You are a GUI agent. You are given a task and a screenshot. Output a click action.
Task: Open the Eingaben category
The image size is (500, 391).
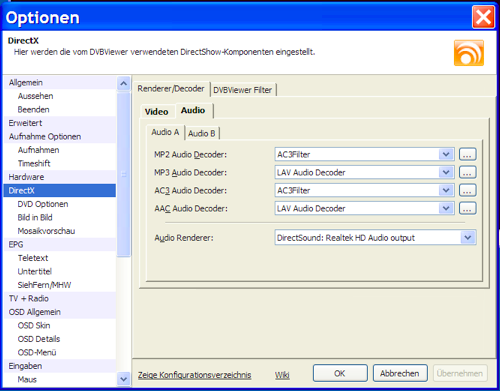(60, 366)
